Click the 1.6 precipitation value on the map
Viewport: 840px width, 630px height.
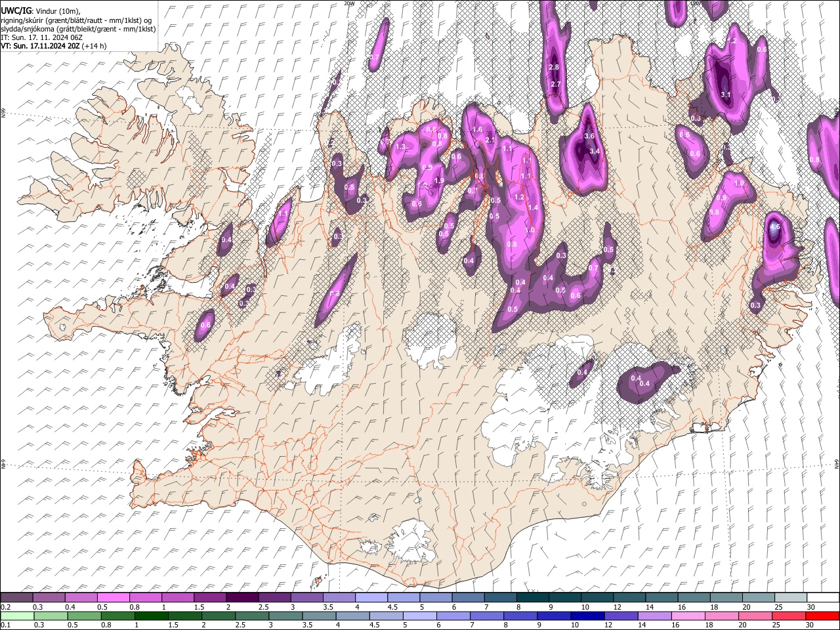[x=477, y=130]
